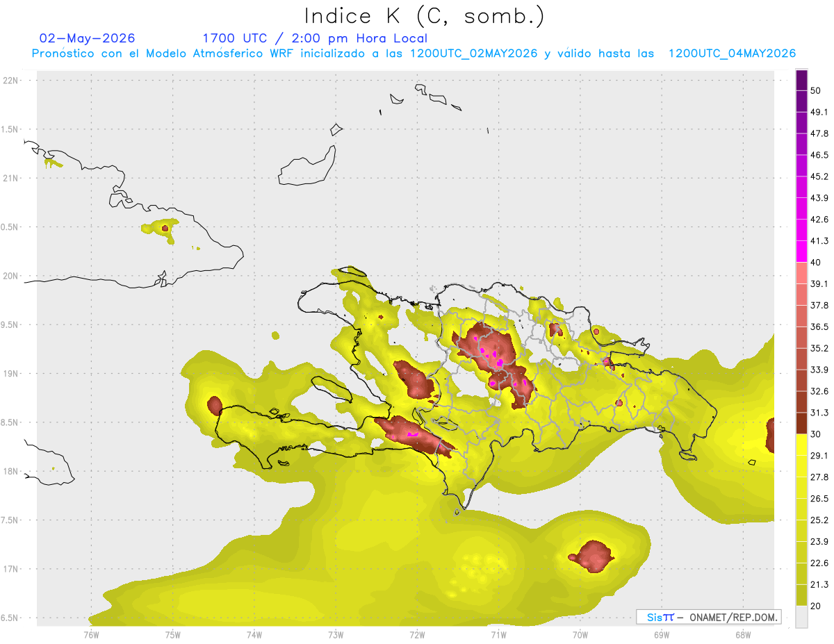
Task: Click the Indice K chart title
Action: tap(424, 16)
